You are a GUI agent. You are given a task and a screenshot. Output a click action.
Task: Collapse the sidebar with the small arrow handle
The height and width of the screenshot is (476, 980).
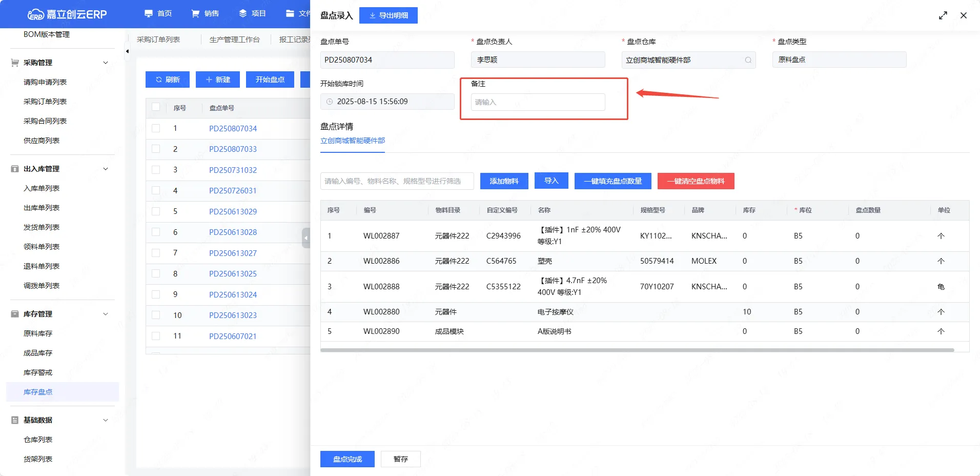[127, 51]
